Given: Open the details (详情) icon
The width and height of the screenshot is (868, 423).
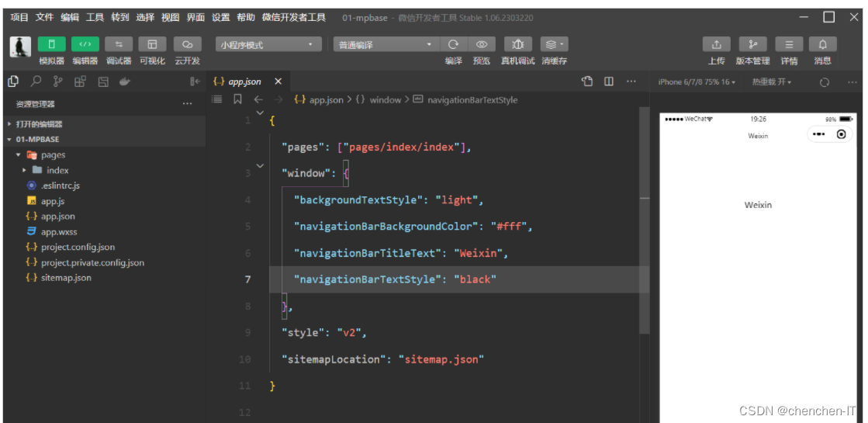Looking at the screenshot, I should [790, 44].
